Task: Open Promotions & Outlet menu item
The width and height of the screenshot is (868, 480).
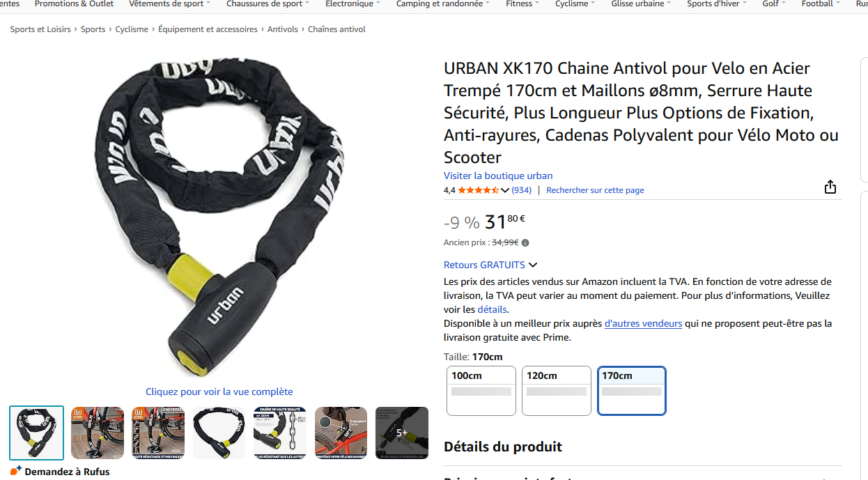Action: pyautogui.click(x=74, y=4)
